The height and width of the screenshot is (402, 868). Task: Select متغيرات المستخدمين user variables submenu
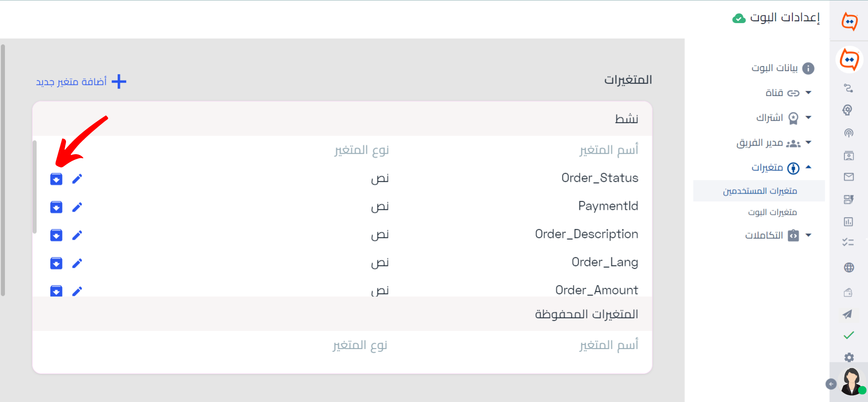click(759, 191)
